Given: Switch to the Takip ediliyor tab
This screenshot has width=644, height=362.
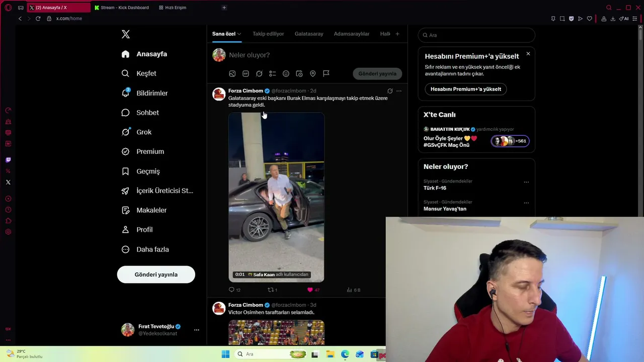Looking at the screenshot, I should [x=268, y=34].
